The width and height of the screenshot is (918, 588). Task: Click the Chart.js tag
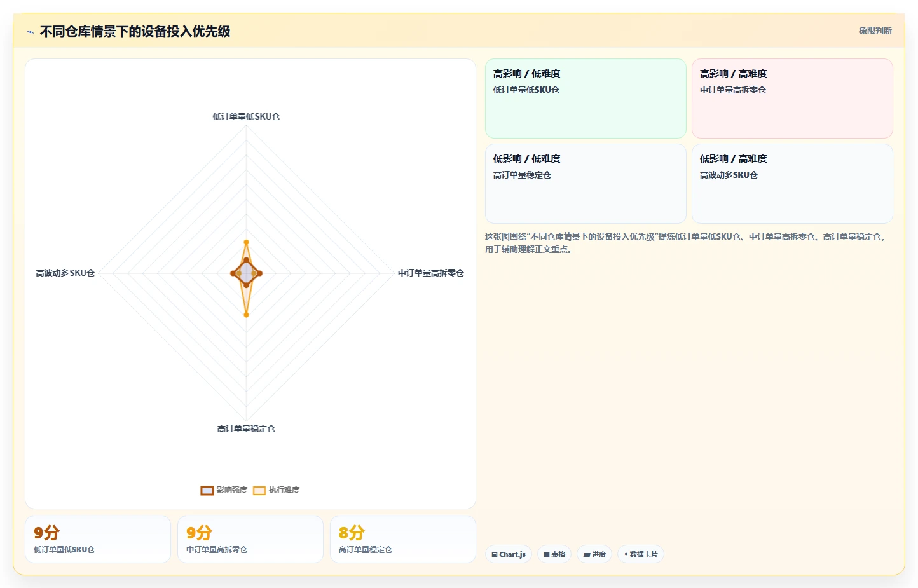coord(509,554)
